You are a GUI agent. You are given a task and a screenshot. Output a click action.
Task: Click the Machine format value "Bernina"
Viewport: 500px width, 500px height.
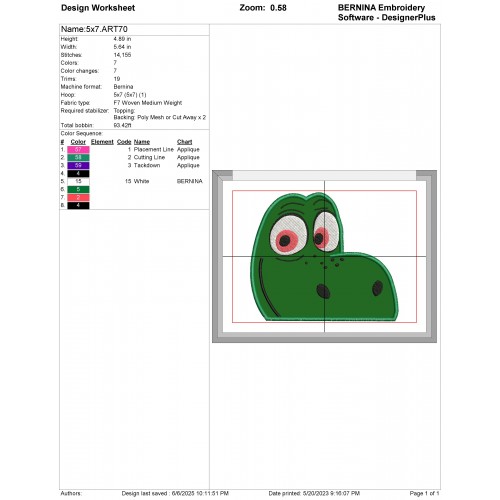click(123, 87)
